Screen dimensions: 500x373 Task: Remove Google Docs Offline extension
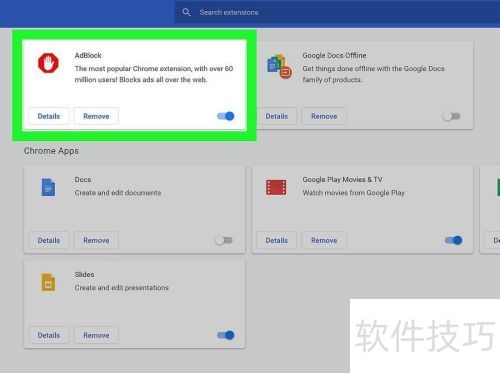(324, 116)
